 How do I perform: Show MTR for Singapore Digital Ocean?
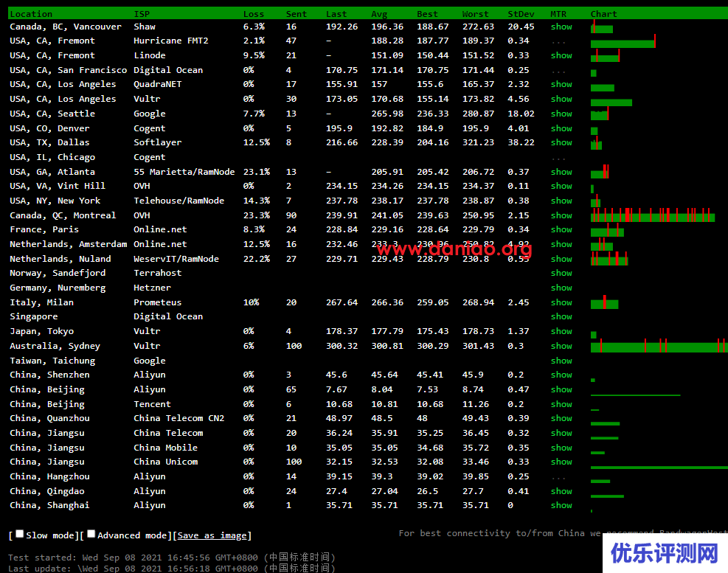[x=561, y=316]
